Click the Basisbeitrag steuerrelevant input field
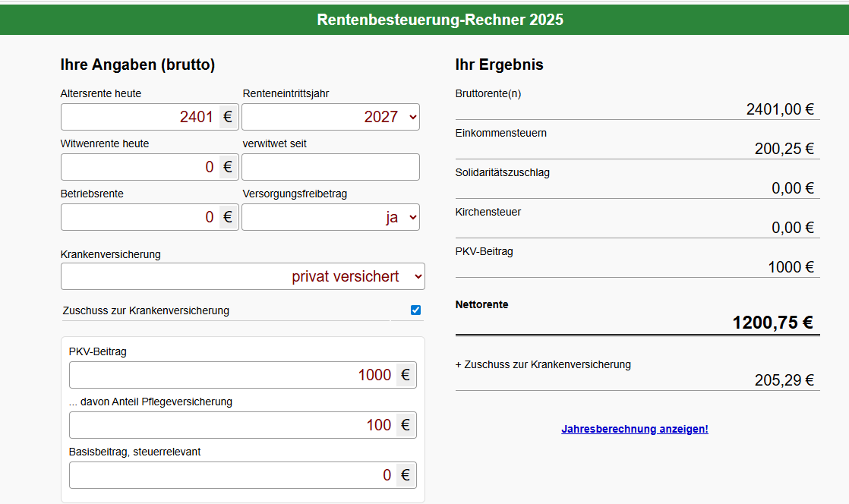This screenshot has height=504, width=849. tap(232, 475)
